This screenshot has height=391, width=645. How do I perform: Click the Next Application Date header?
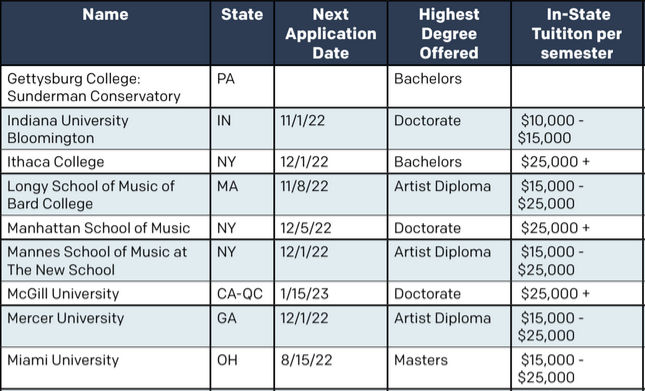[x=331, y=33]
